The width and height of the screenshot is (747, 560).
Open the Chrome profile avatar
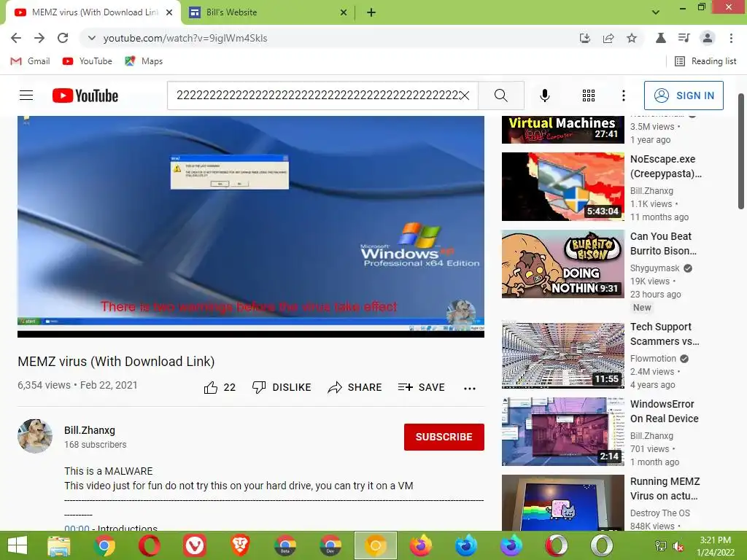pos(708,38)
